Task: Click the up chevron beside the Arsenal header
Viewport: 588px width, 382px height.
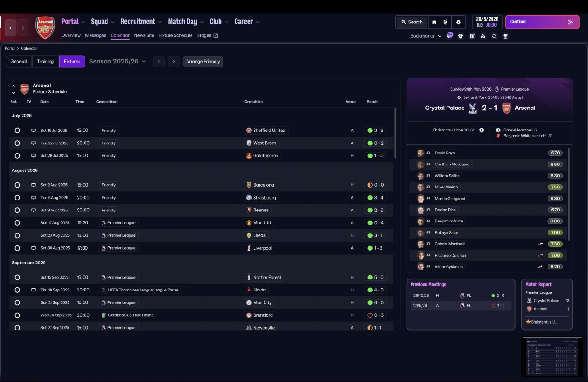Action: [x=13, y=86]
